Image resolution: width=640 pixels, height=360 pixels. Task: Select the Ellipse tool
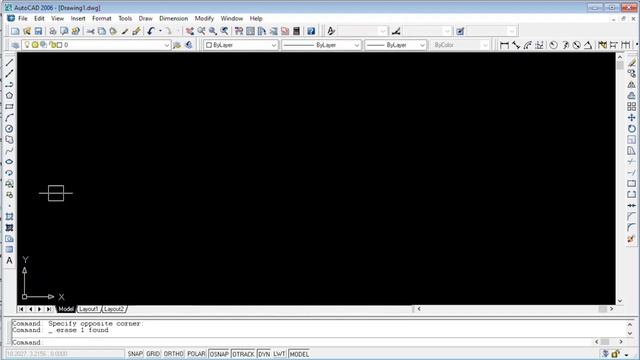(9, 162)
